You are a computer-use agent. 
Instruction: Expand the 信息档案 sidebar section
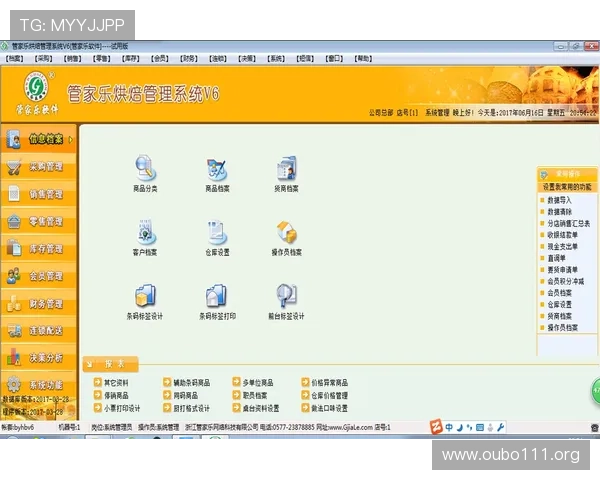(38, 139)
